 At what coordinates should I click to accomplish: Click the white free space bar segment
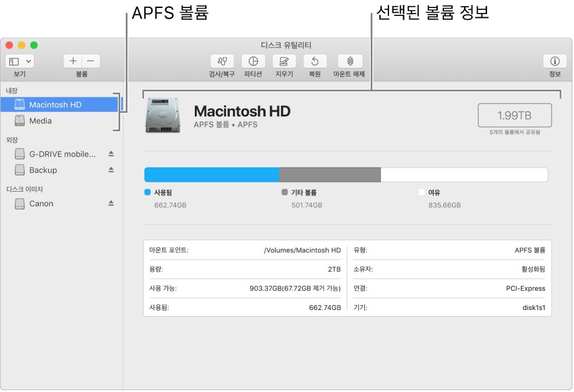464,175
